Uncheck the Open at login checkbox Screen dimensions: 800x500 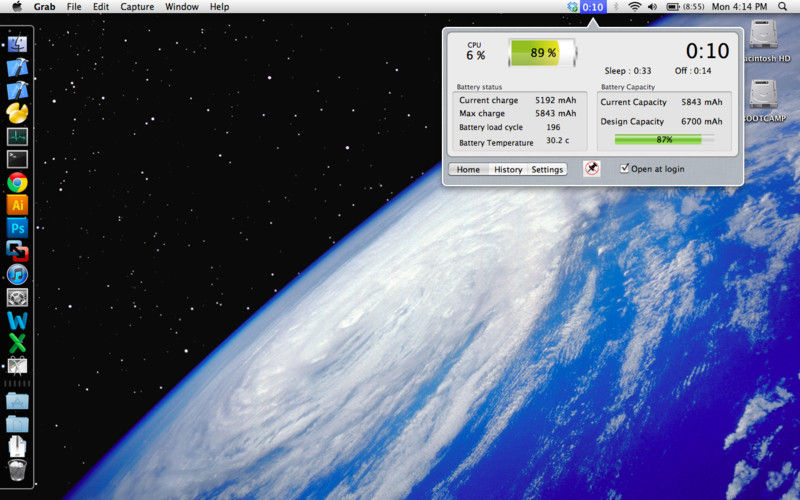click(x=624, y=168)
